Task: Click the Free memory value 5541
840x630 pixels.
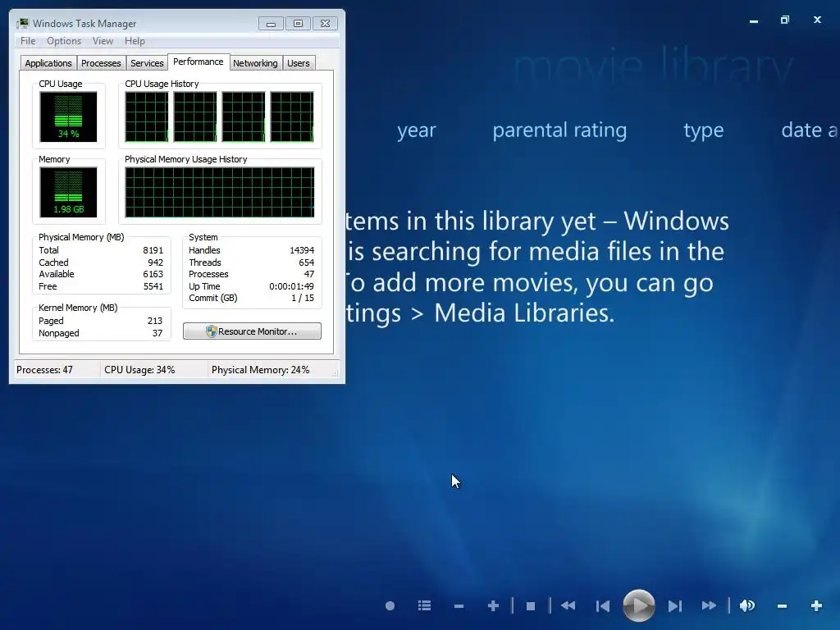Action: pyautogui.click(x=153, y=286)
